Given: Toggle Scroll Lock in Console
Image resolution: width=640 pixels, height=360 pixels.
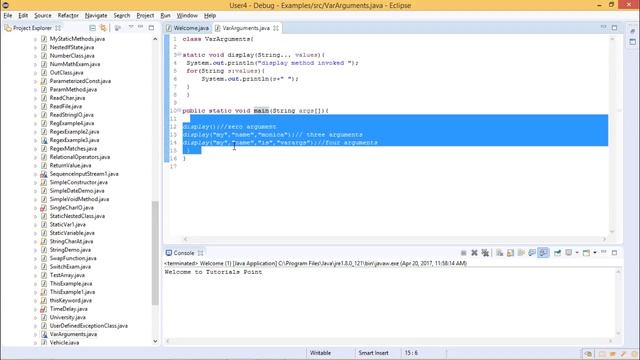Looking at the screenshot, I should tap(510, 253).
